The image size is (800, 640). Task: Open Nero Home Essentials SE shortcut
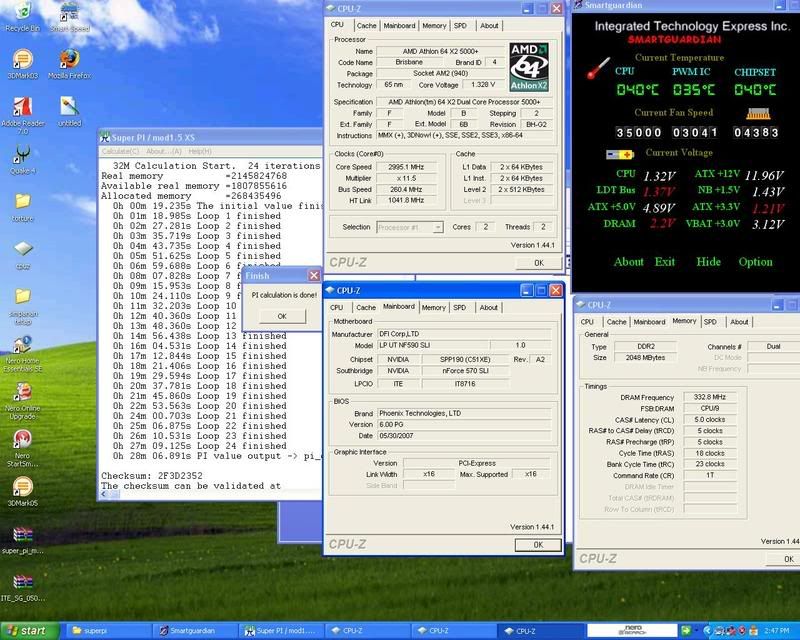tap(21, 345)
